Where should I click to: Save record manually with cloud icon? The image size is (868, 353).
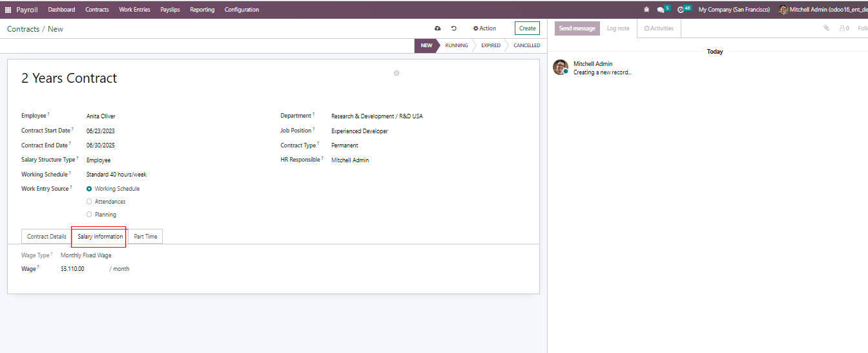pyautogui.click(x=438, y=28)
